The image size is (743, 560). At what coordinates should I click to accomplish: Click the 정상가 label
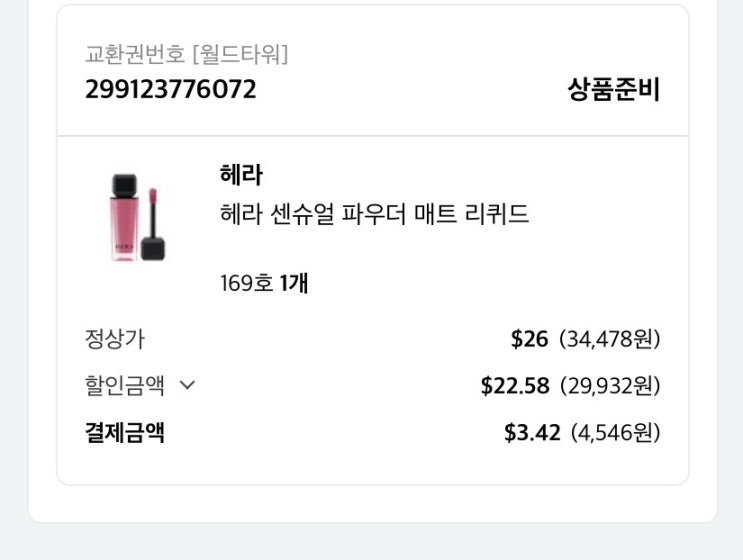tap(115, 338)
